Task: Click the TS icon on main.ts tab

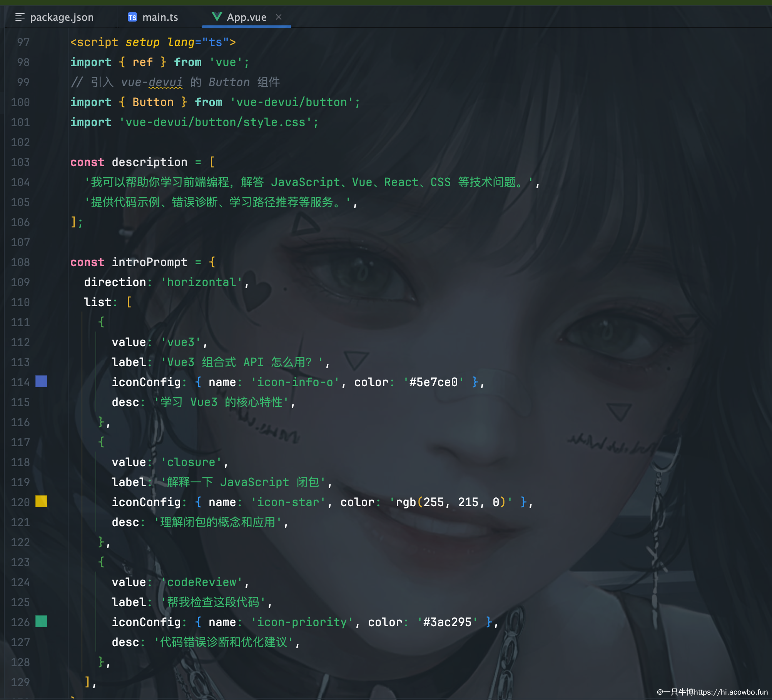Action: point(133,17)
